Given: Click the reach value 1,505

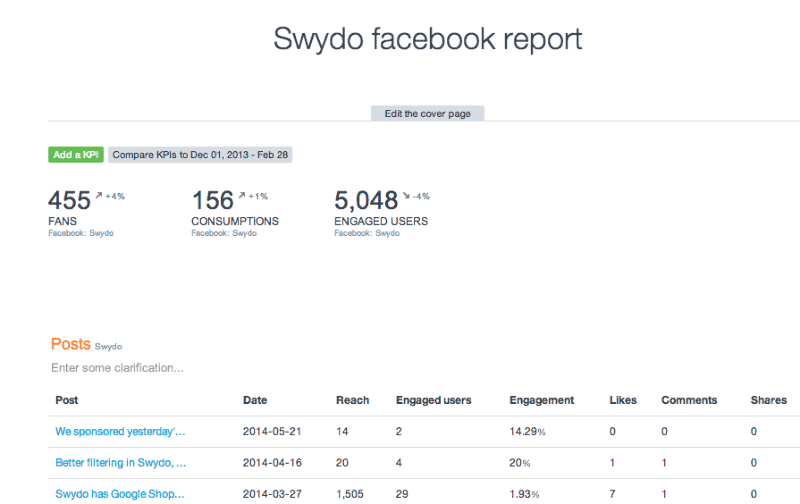Looking at the screenshot, I should pos(350,494).
